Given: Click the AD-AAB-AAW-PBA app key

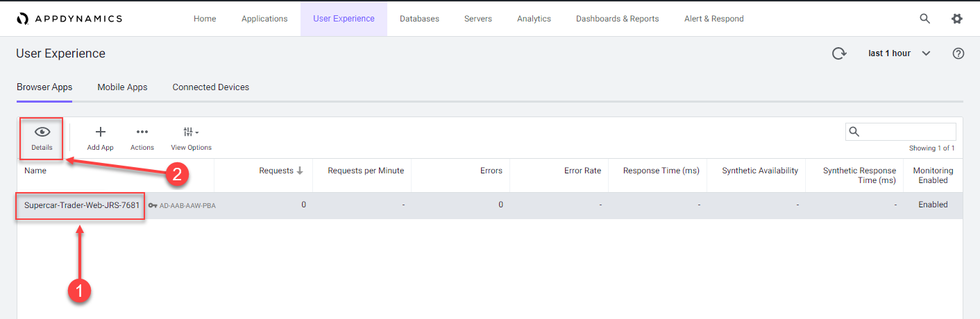Looking at the screenshot, I should tap(187, 205).
